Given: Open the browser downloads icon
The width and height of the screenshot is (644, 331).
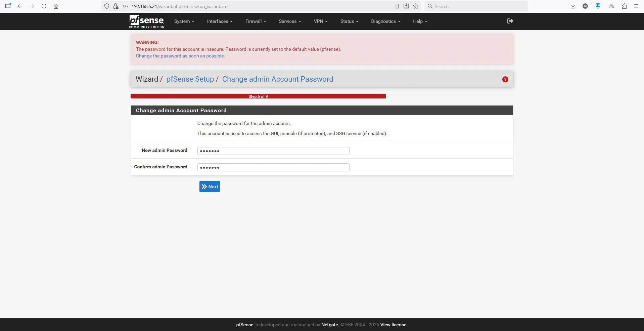Looking at the screenshot, I should 573,6.
